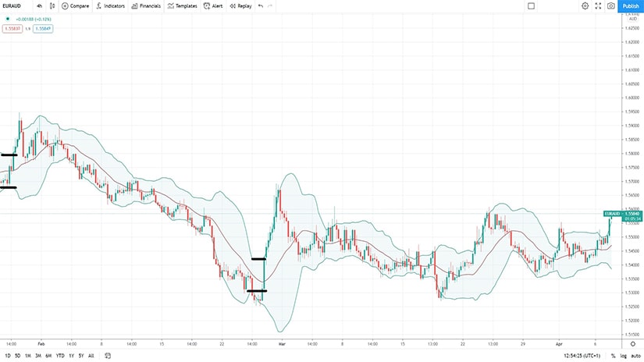The width and height of the screenshot is (644, 362).
Task: Open the Indicators dialog
Action: [111, 6]
